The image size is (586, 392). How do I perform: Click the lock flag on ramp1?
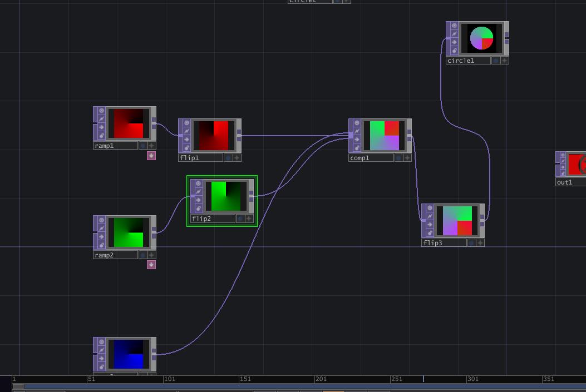coord(101,135)
